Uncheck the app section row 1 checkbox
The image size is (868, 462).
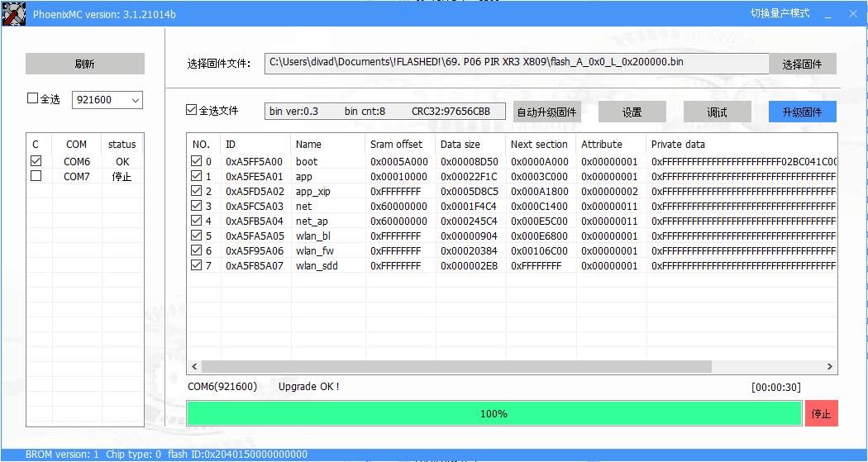(x=196, y=176)
